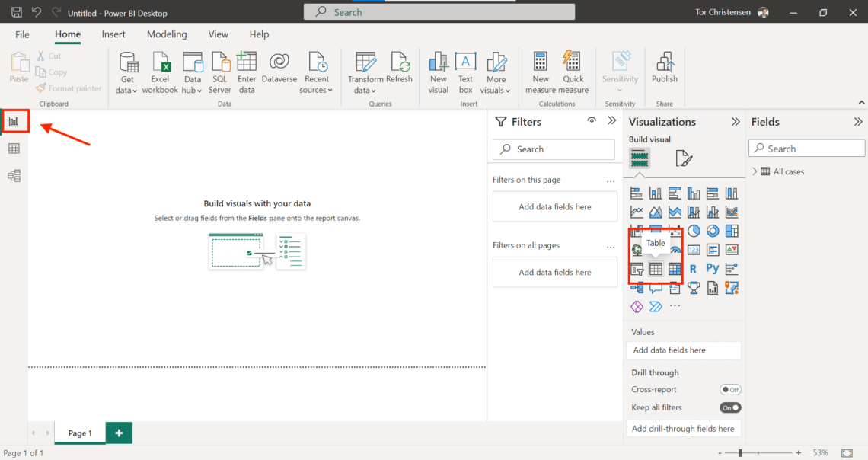The width and height of the screenshot is (868, 460).
Task: Toggle Filters pane visibility eye icon
Action: click(592, 121)
